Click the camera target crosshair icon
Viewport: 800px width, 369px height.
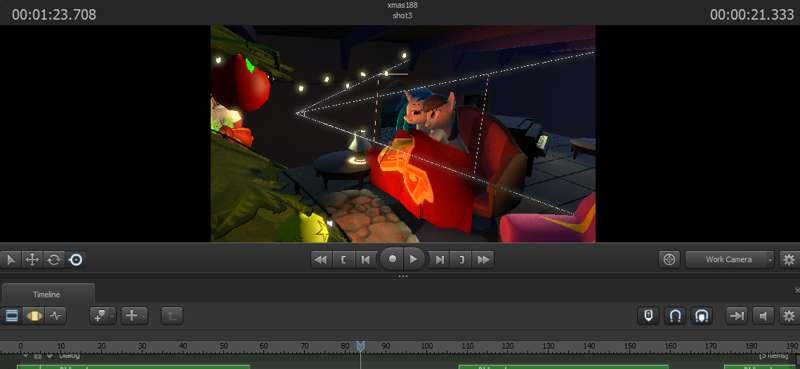coord(669,259)
